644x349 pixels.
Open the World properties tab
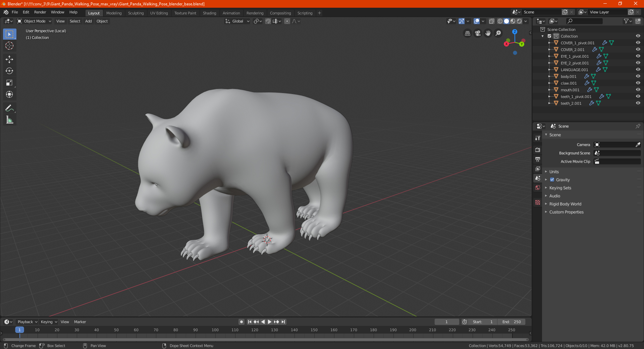tap(538, 188)
